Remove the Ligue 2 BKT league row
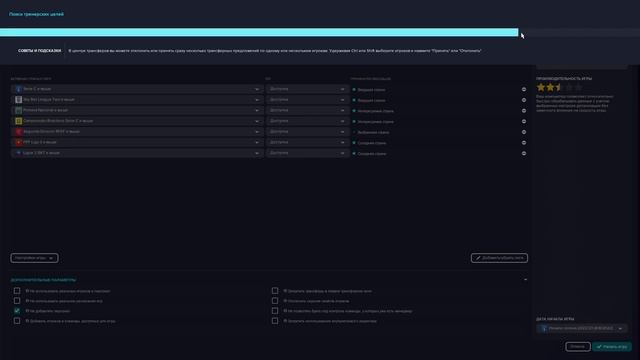This screenshot has height=360, width=640. (x=524, y=153)
